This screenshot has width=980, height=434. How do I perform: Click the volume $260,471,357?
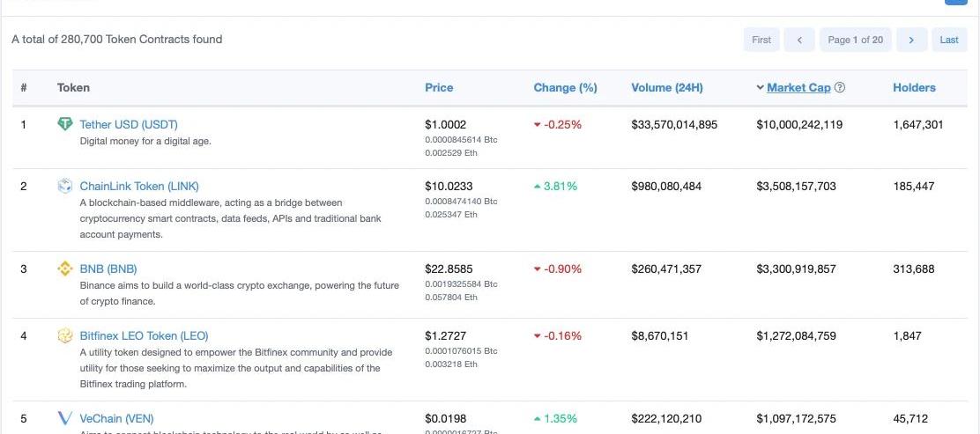point(666,269)
